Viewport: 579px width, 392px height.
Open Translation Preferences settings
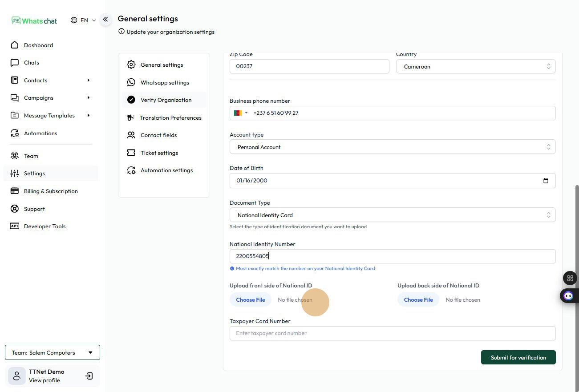tap(170, 118)
